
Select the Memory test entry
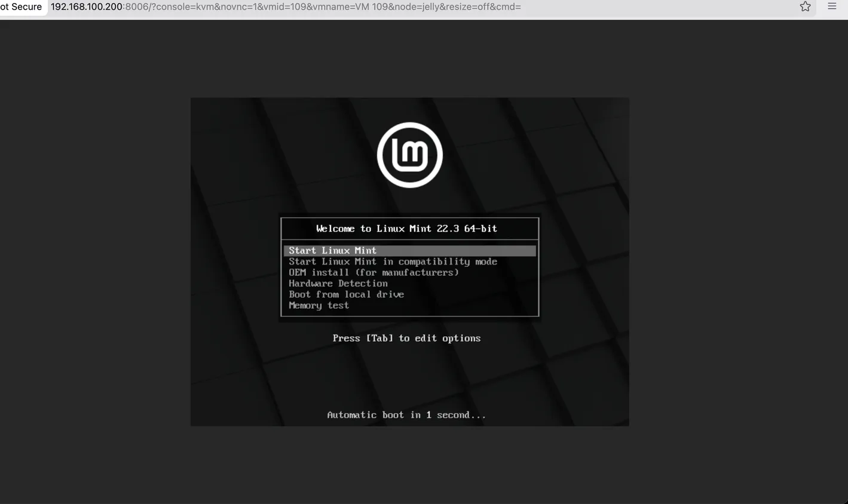tap(319, 305)
